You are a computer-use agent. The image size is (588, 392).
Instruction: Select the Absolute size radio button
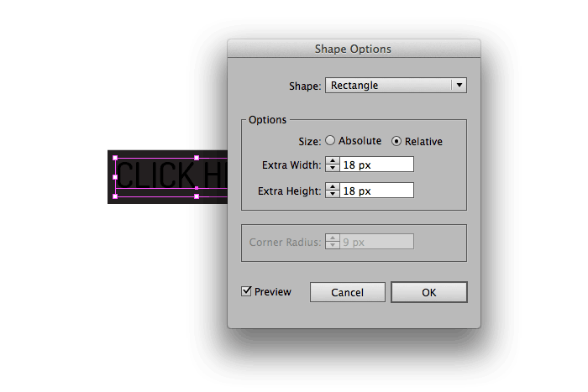(330, 140)
